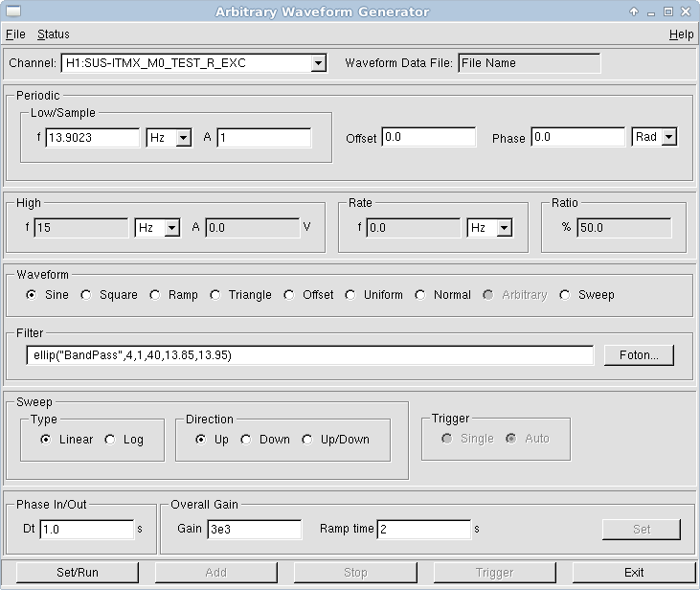Click the Rate frequency input field
Viewport: 700px width, 590px height.
coord(414,228)
